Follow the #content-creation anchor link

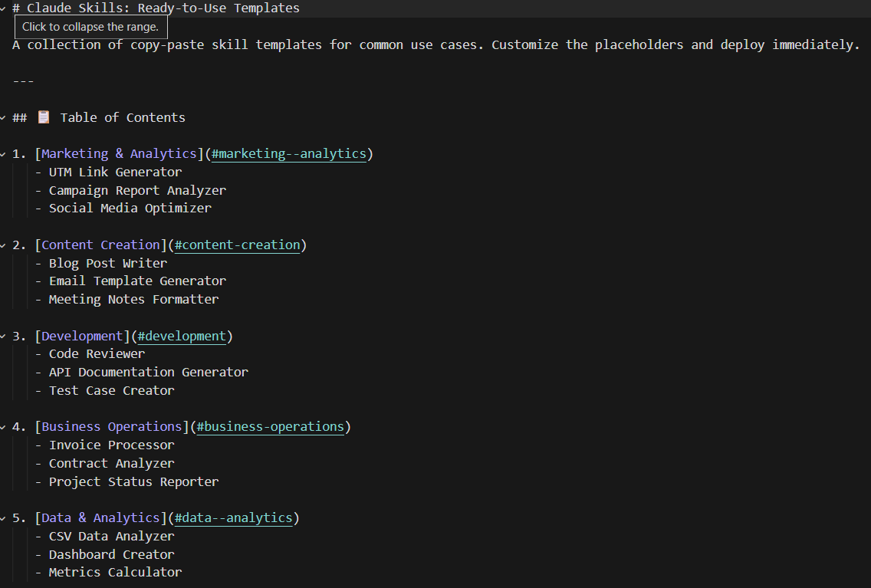[237, 245]
